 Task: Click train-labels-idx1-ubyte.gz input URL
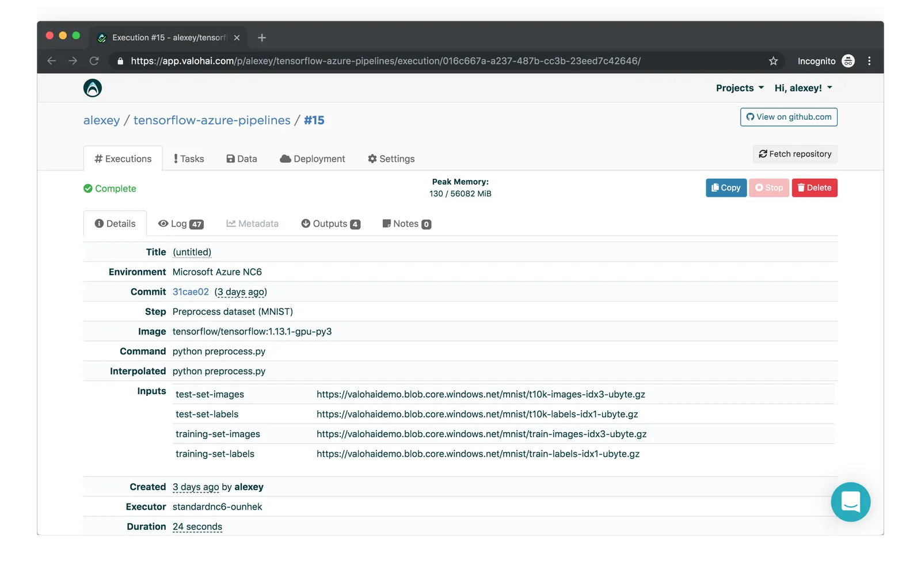[478, 454]
